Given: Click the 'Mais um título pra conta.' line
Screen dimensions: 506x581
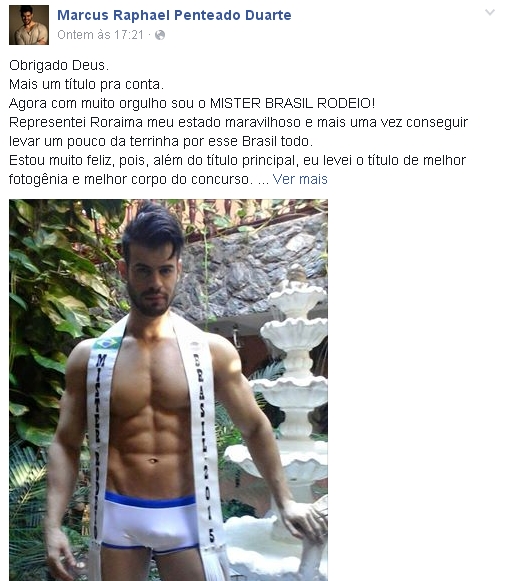Looking at the screenshot, I should pos(86,84).
